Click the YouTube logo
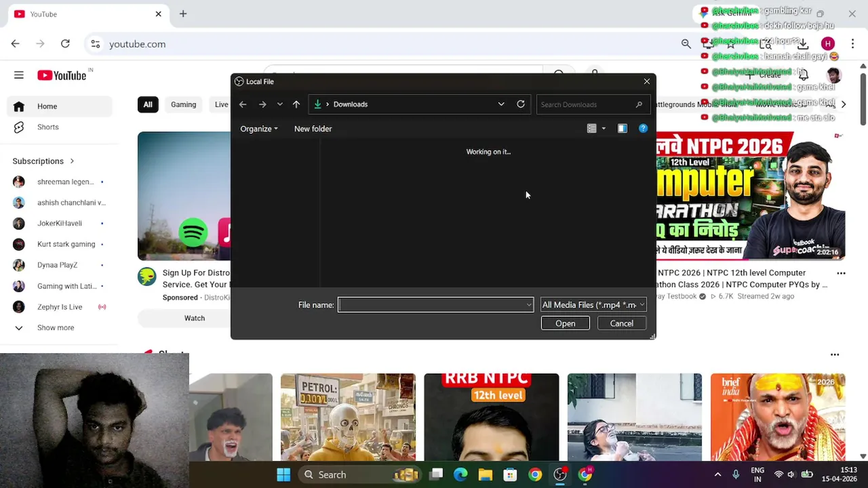This screenshot has width=868, height=488. coord(62,75)
